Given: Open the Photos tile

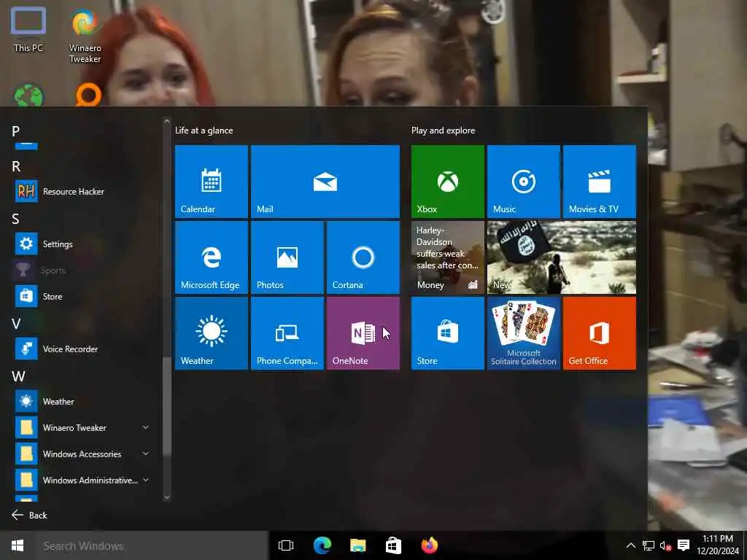Looking at the screenshot, I should click(287, 257).
